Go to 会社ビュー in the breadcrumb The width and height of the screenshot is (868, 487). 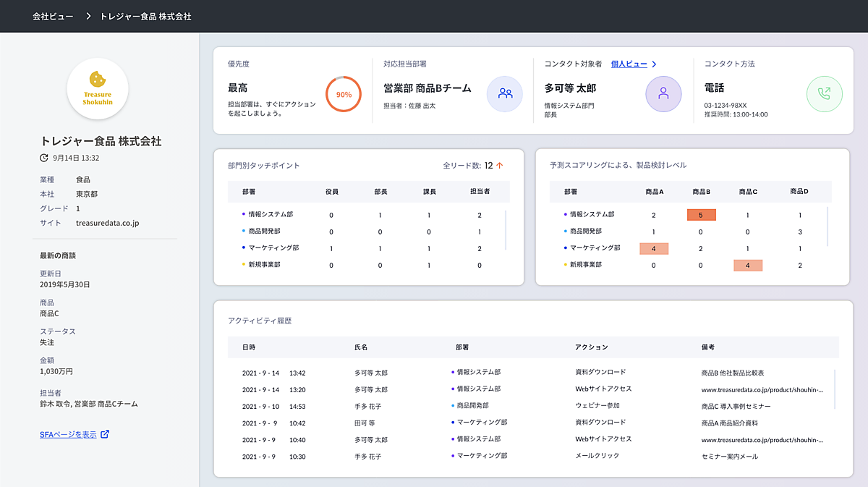coord(53,16)
